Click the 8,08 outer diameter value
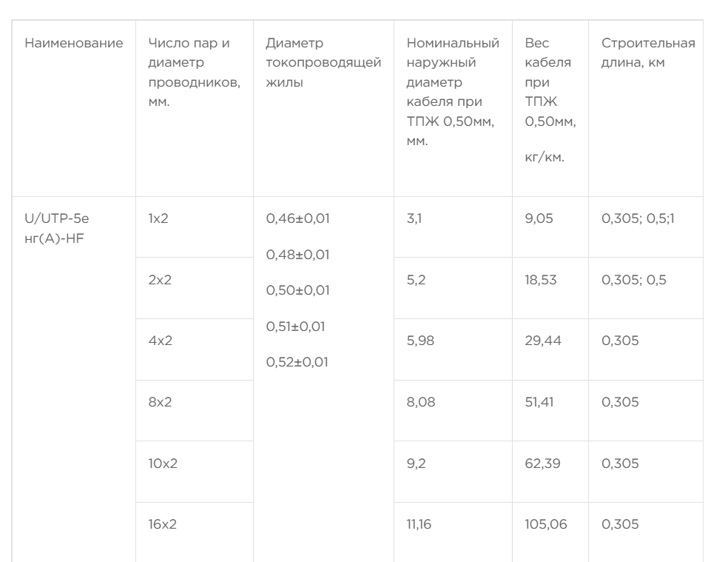728x562 pixels. [x=420, y=403]
